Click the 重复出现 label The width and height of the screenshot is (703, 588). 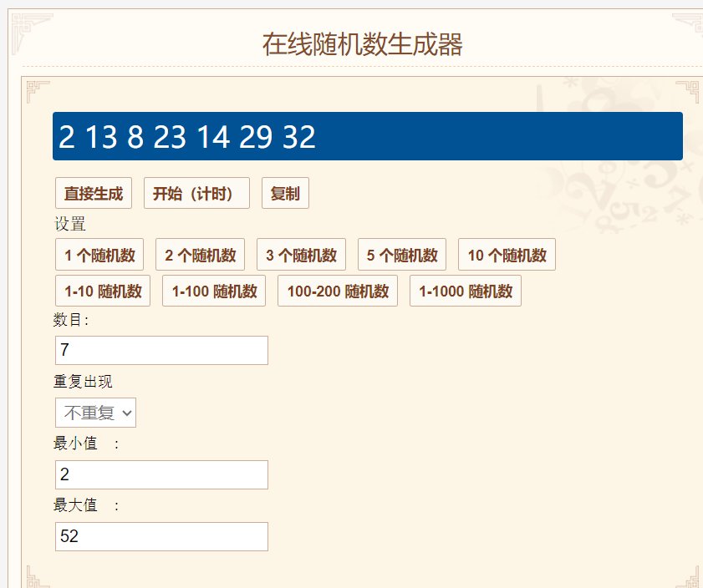pos(83,382)
